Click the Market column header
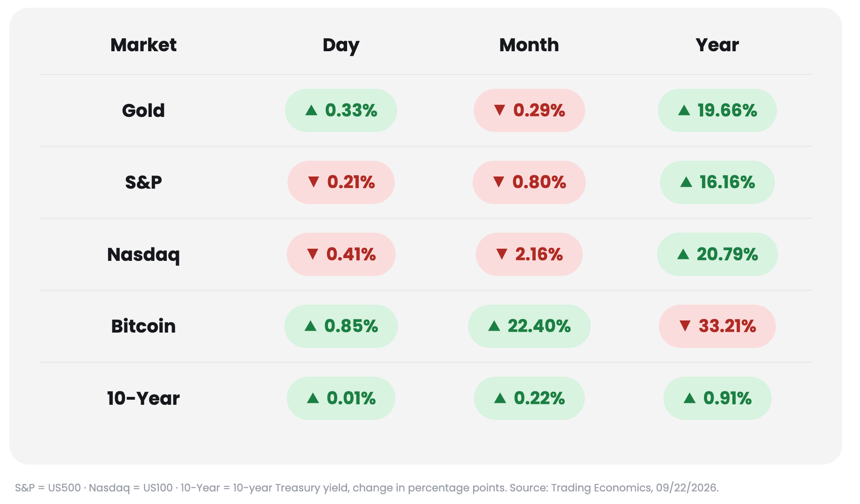 (143, 45)
